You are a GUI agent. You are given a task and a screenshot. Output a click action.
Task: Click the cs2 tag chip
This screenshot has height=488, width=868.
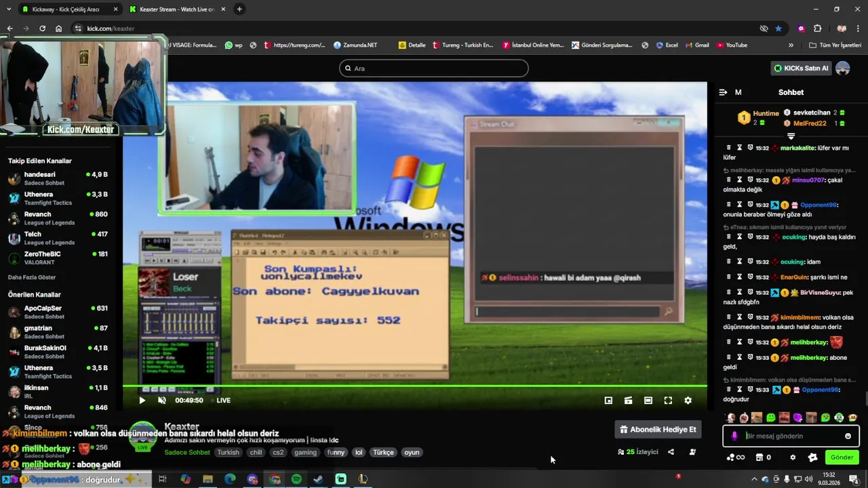(x=278, y=453)
